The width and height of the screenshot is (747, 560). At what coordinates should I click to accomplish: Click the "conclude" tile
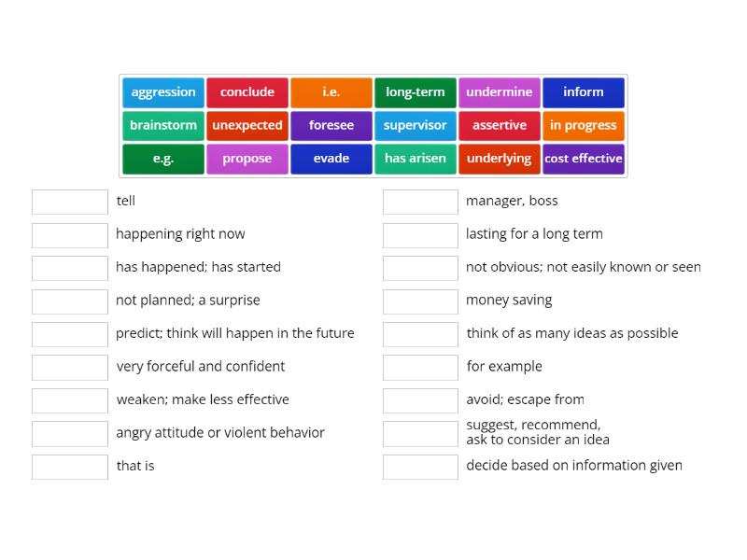tap(247, 91)
